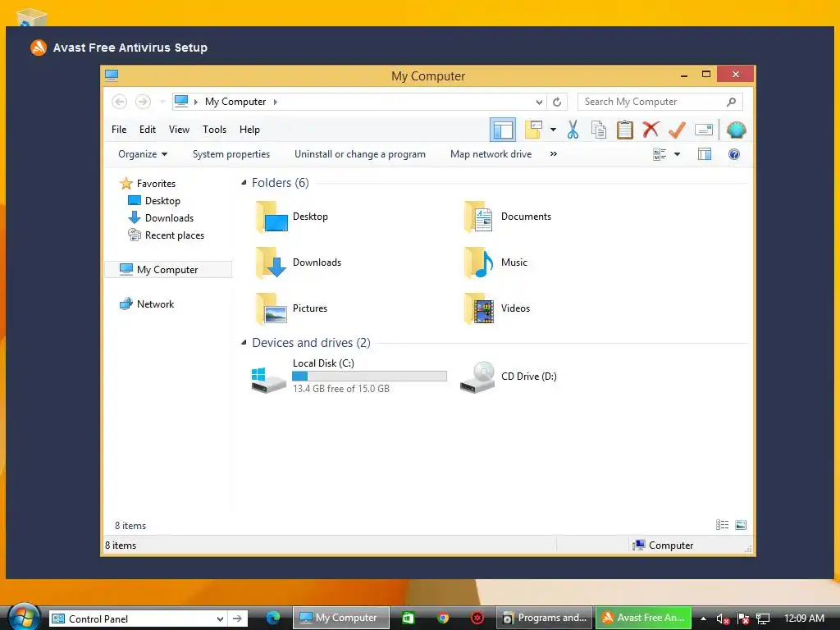Click the Cut scissors toolbar icon

(x=573, y=130)
